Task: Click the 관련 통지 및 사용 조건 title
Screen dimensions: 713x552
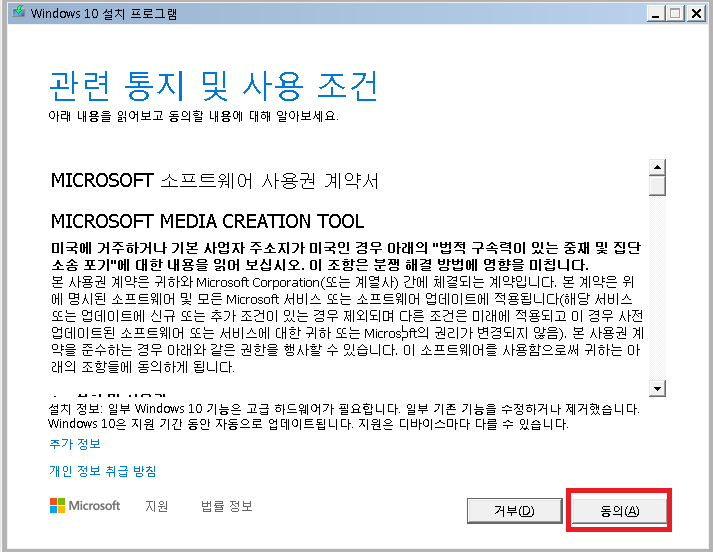Action: 213,86
